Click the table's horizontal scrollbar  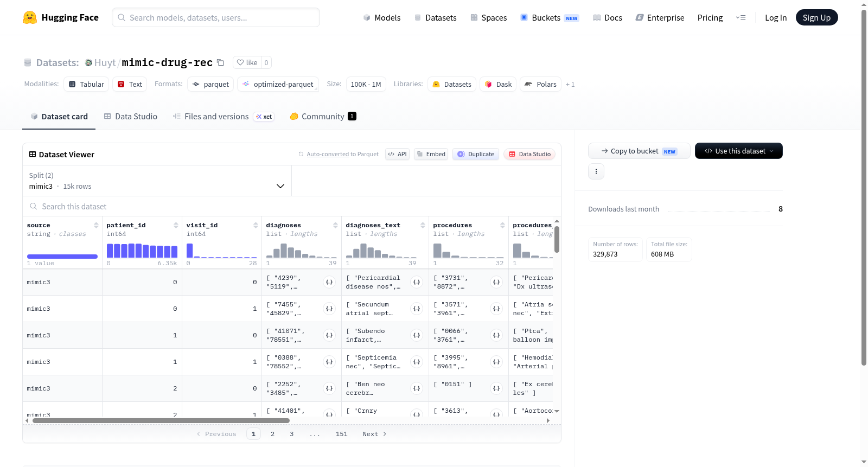(161, 420)
